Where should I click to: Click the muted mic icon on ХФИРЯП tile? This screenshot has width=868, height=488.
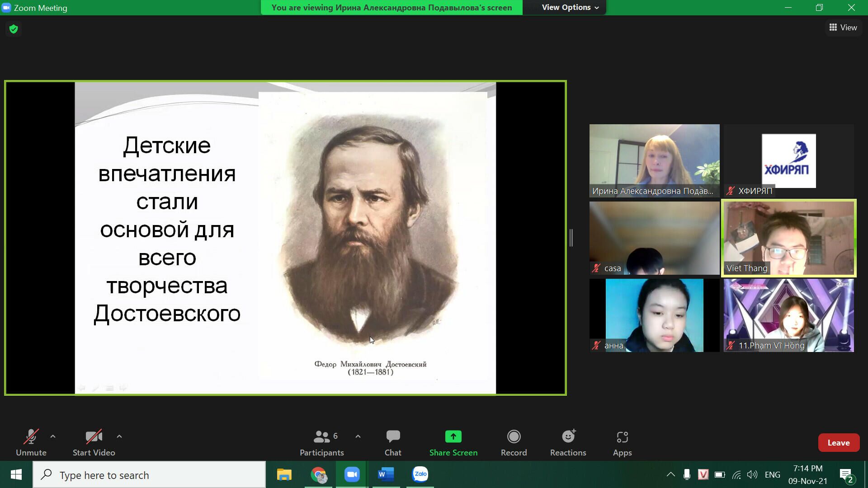tap(730, 191)
